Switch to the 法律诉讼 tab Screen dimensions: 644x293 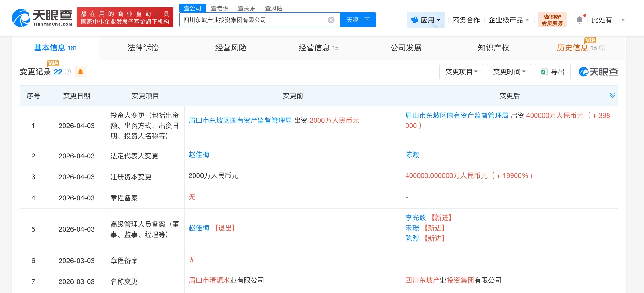[143, 48]
